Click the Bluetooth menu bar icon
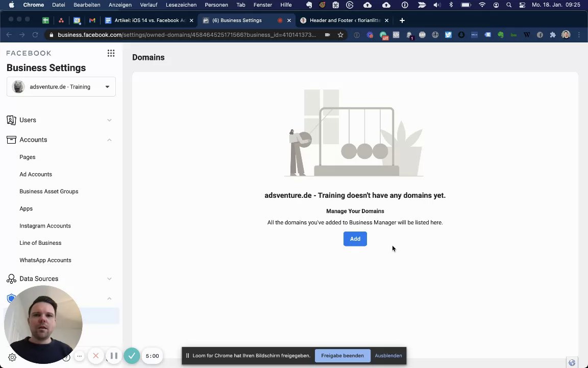Viewport: 588px width, 368px height. (x=451, y=5)
